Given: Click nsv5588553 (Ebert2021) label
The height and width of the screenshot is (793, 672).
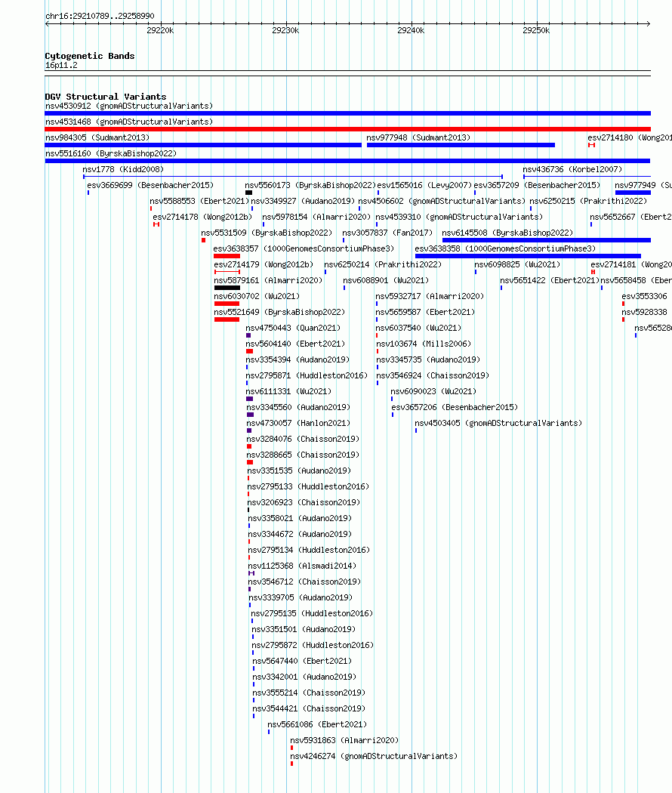Looking at the screenshot, I should [200, 201].
